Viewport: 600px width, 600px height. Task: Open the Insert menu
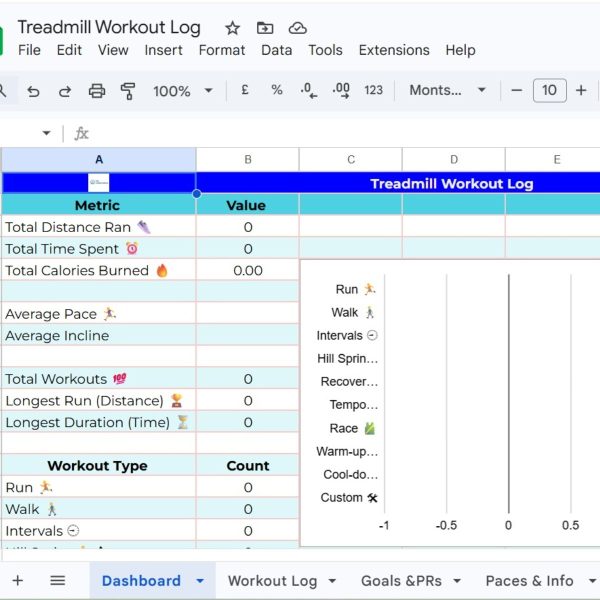click(x=163, y=50)
